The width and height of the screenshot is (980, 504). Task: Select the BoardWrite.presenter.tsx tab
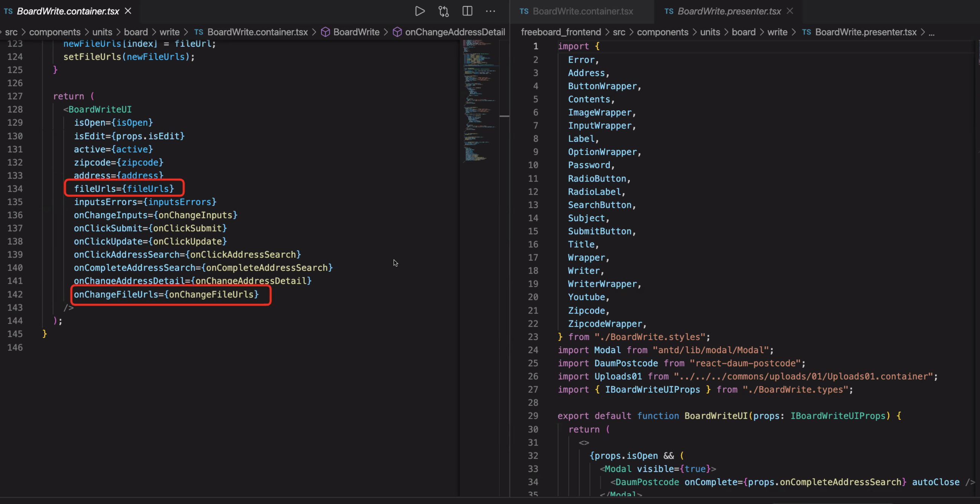(729, 11)
